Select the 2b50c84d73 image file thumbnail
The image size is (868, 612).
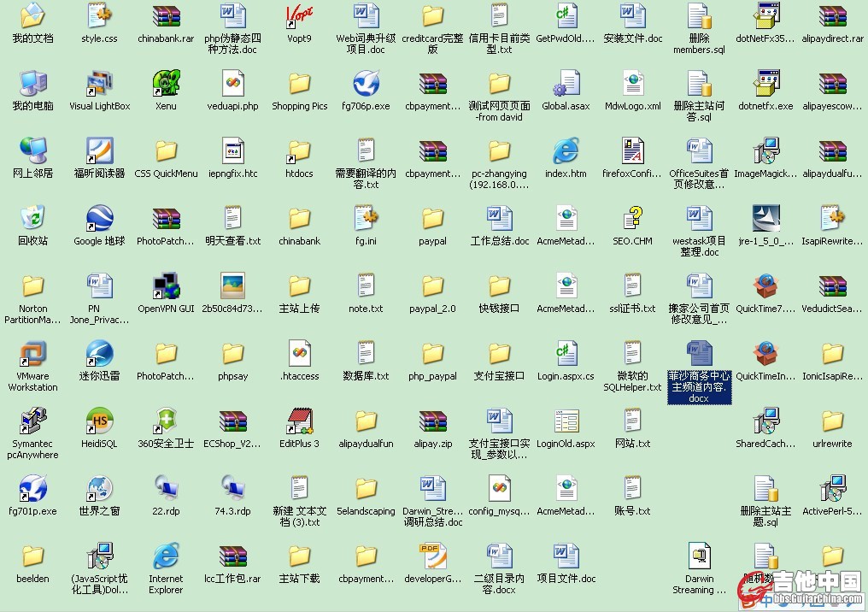(232, 286)
